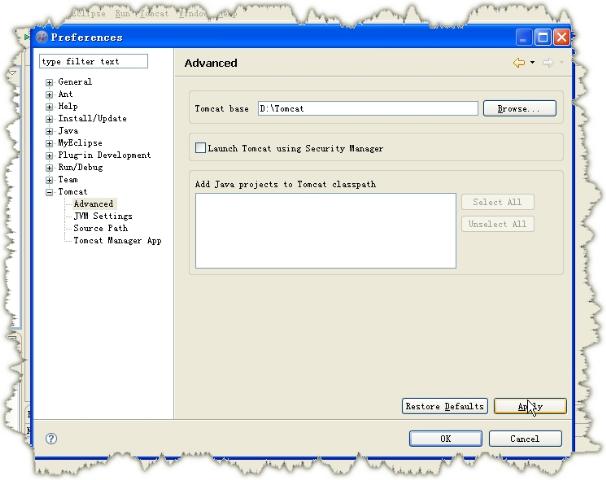Image resolution: width=606 pixels, height=480 pixels.
Task: Select the MyEclipse preferences category
Action: point(80,143)
